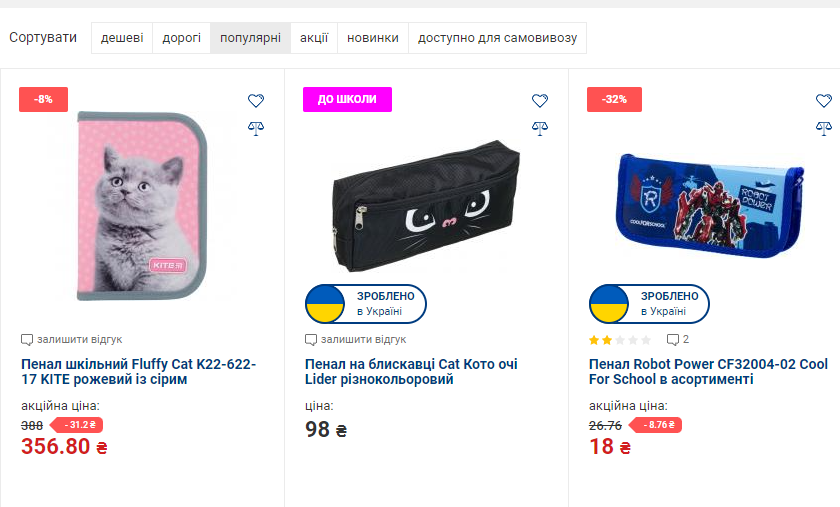Click the pink kitten pencil case image

[132, 206]
